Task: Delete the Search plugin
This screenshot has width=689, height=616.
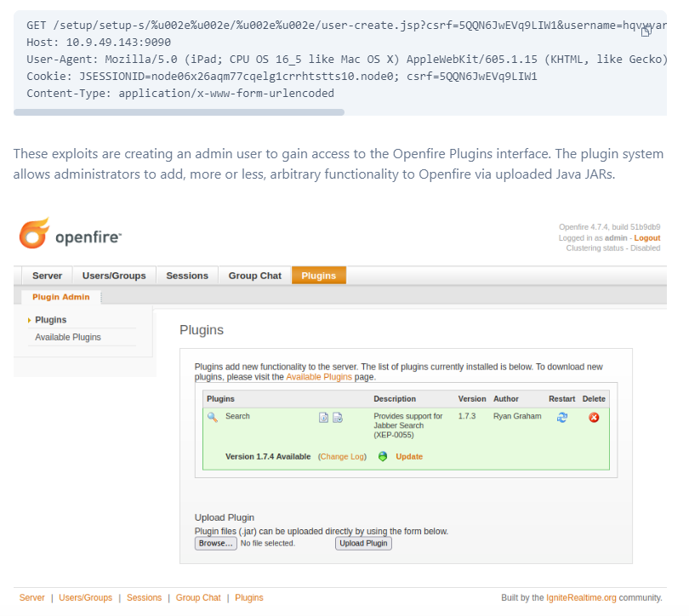Action: [594, 417]
